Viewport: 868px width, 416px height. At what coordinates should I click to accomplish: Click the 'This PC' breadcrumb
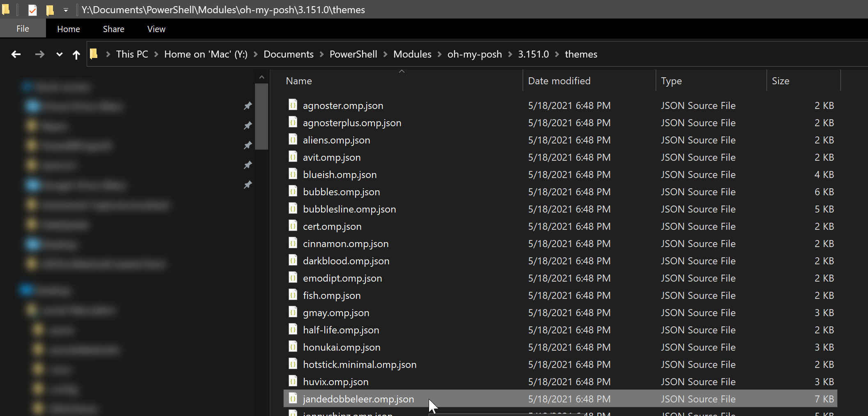tap(132, 54)
